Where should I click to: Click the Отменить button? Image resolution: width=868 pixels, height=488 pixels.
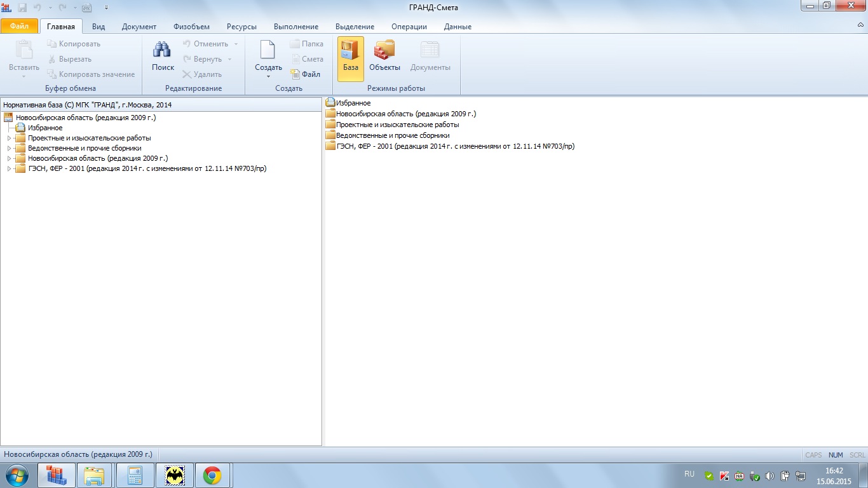coord(205,44)
